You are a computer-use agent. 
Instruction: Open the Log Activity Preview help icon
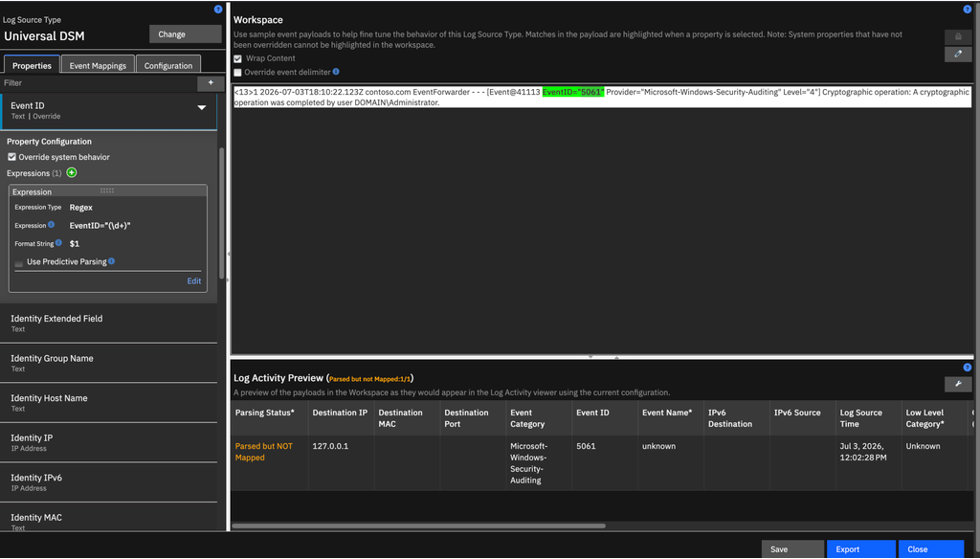coord(968,368)
